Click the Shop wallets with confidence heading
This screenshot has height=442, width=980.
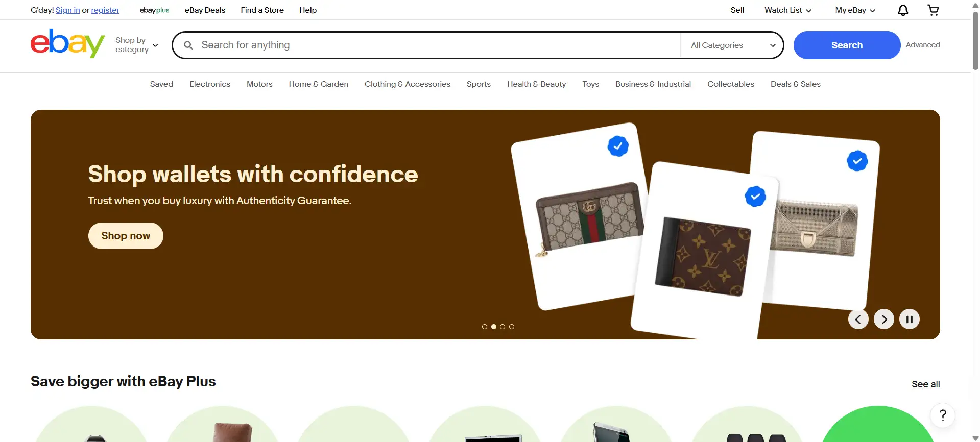(253, 174)
